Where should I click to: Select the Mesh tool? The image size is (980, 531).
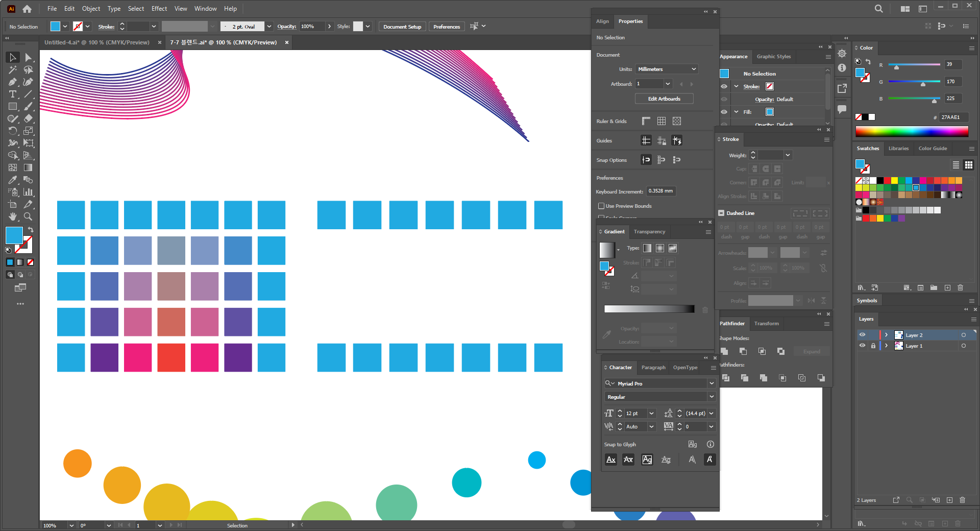tap(13, 168)
